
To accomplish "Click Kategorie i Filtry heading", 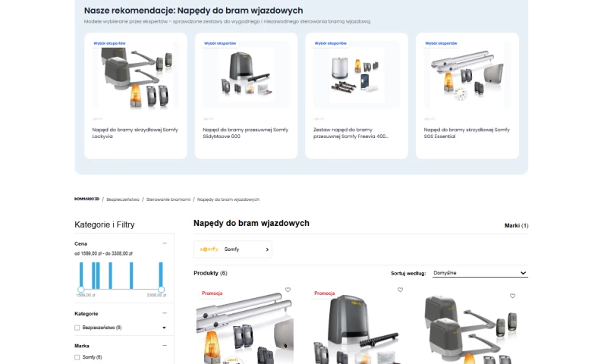I will click(x=105, y=224).
